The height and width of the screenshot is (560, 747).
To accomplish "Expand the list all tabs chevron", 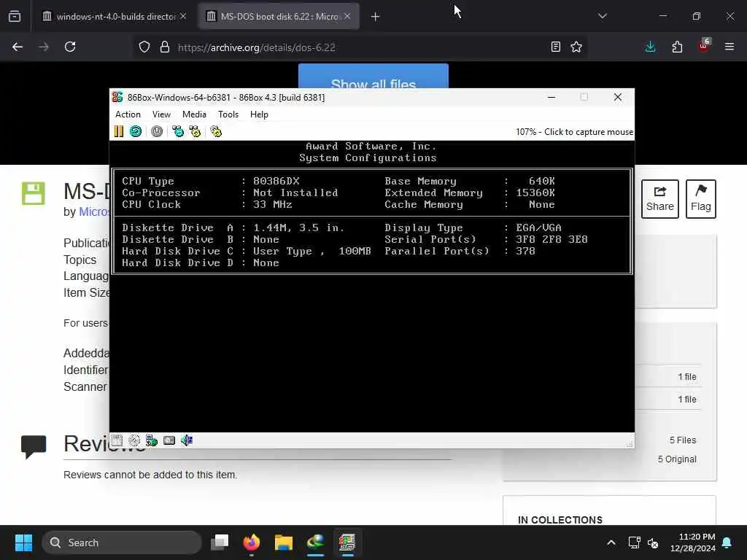I will pyautogui.click(x=602, y=16).
